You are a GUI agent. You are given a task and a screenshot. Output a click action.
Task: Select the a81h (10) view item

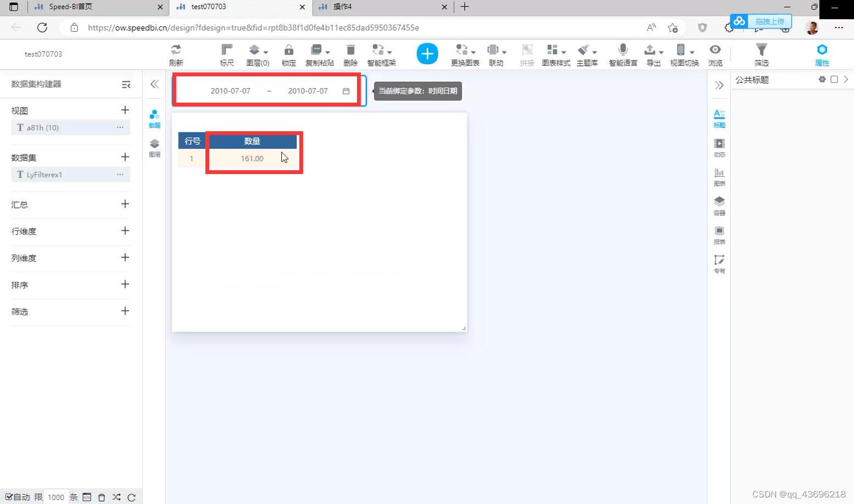pyautogui.click(x=70, y=127)
